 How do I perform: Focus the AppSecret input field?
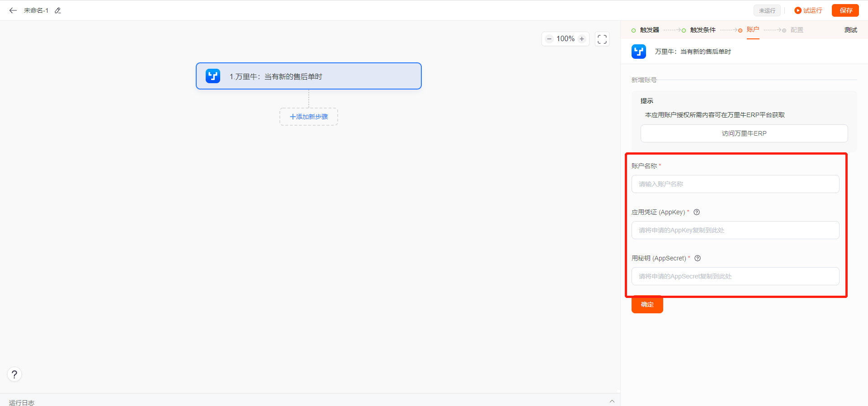tap(736, 276)
